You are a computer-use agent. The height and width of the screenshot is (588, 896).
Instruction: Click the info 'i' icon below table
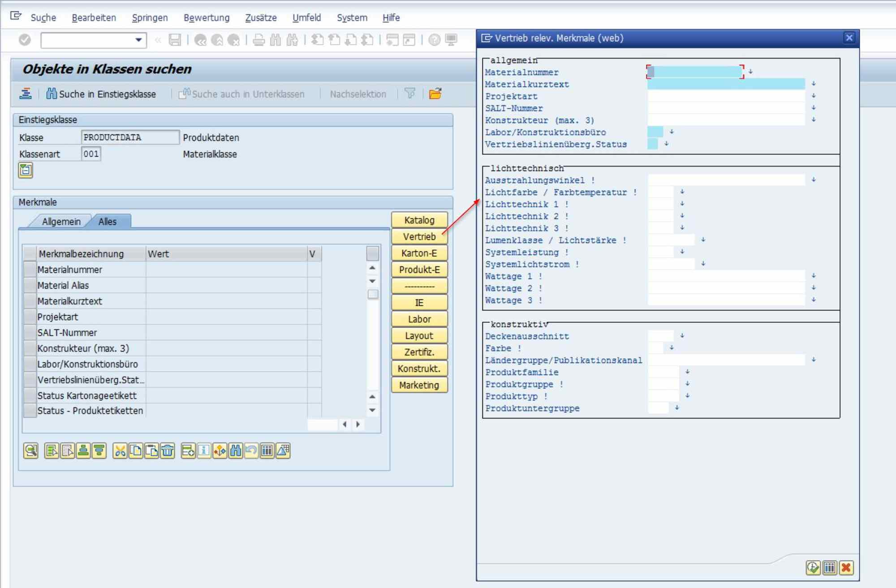pos(204,451)
